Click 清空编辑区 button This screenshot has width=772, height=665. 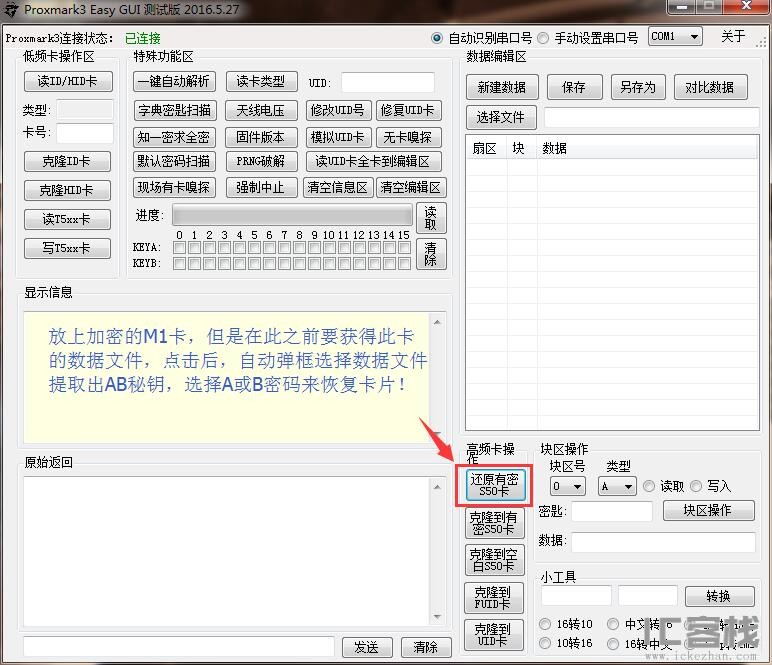pyautogui.click(x=411, y=188)
